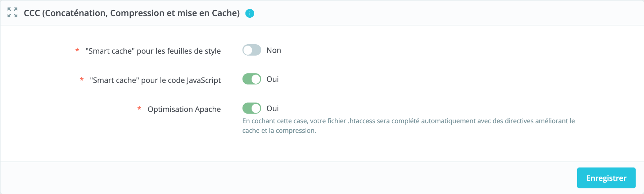The height and width of the screenshot is (194, 644).
Task: Click the "Oui" text beside Optimisation Apache toggle
Action: click(x=272, y=109)
